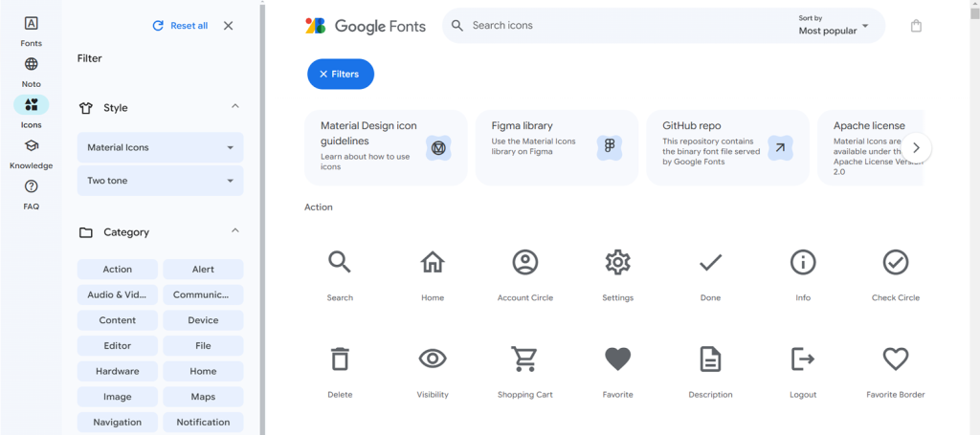Toggle the Home category chip

[x=203, y=371]
